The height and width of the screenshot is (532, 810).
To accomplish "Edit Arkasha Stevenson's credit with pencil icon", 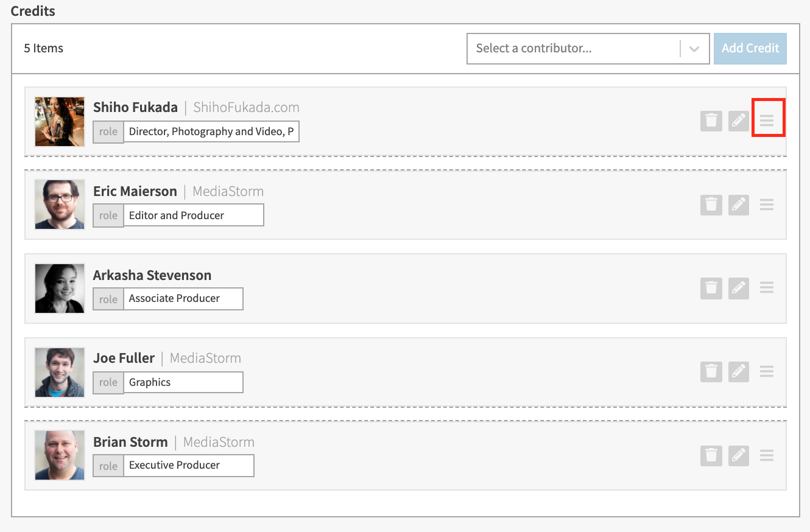I will pos(739,288).
